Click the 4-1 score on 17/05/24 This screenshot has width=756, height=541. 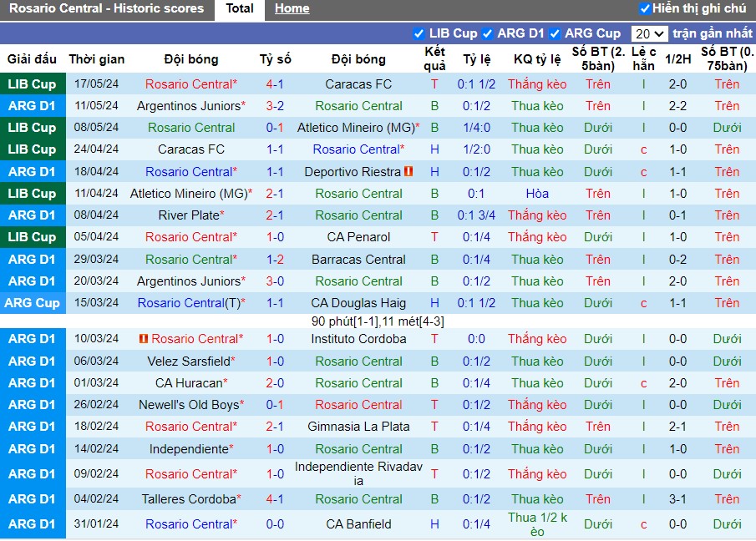click(275, 84)
